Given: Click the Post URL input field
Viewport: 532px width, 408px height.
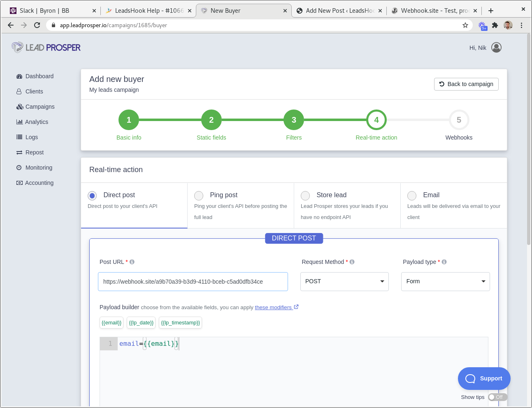Looking at the screenshot, I should point(193,282).
